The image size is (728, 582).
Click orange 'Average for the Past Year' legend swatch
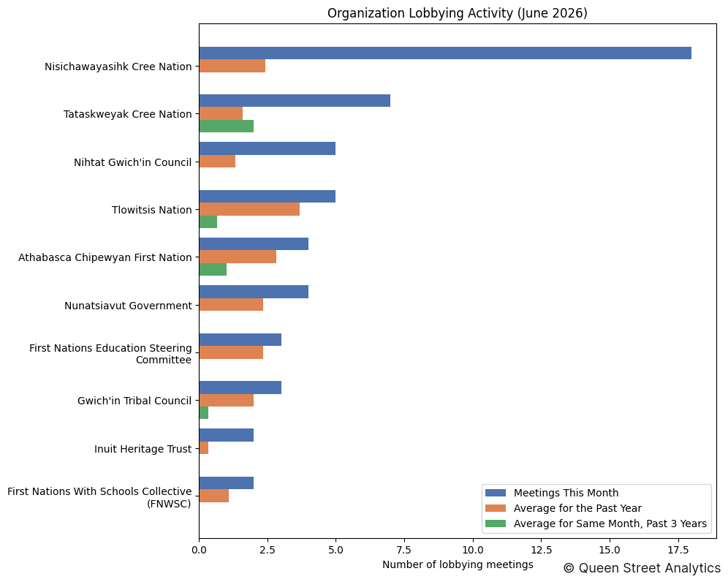pyautogui.click(x=496, y=508)
